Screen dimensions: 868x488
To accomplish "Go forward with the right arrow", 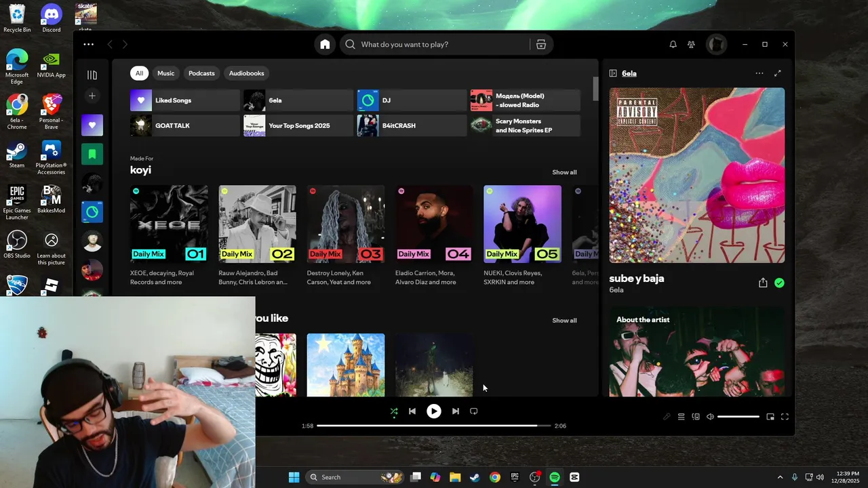I will click(125, 44).
